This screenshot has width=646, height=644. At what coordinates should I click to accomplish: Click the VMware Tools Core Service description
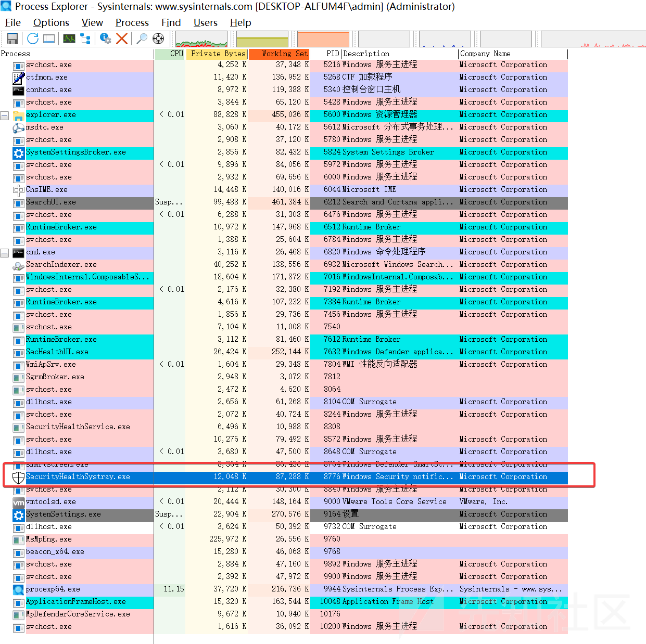click(x=394, y=502)
